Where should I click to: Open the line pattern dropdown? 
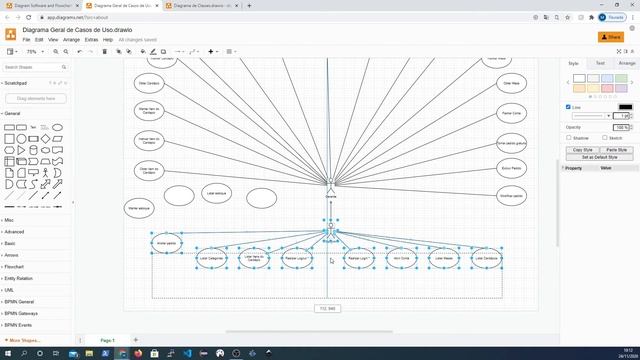pyautogui.click(x=591, y=116)
